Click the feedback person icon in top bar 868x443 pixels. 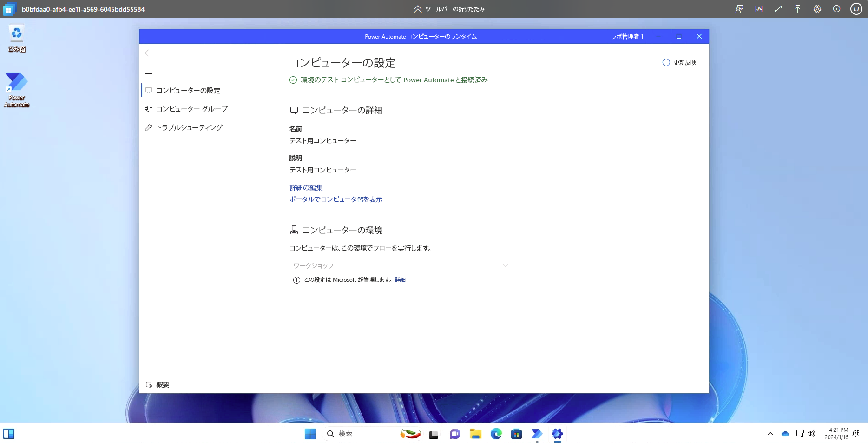pos(739,9)
